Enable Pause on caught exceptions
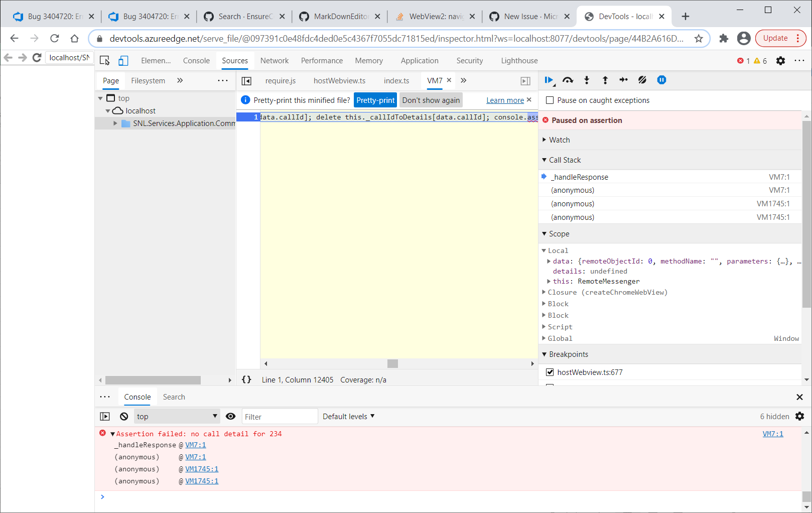Screen dimensions: 812x513 [x=550, y=100]
